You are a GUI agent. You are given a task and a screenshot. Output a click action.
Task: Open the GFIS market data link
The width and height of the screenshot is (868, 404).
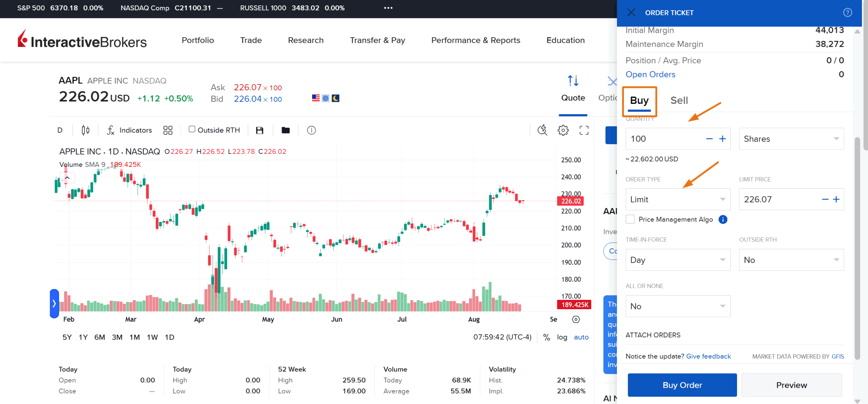coord(838,357)
